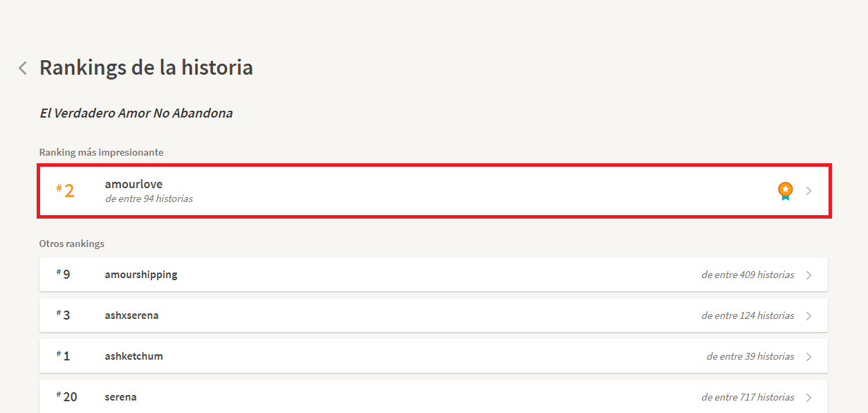Click the orange #2 rank number
The height and width of the screenshot is (413, 868).
click(x=66, y=191)
